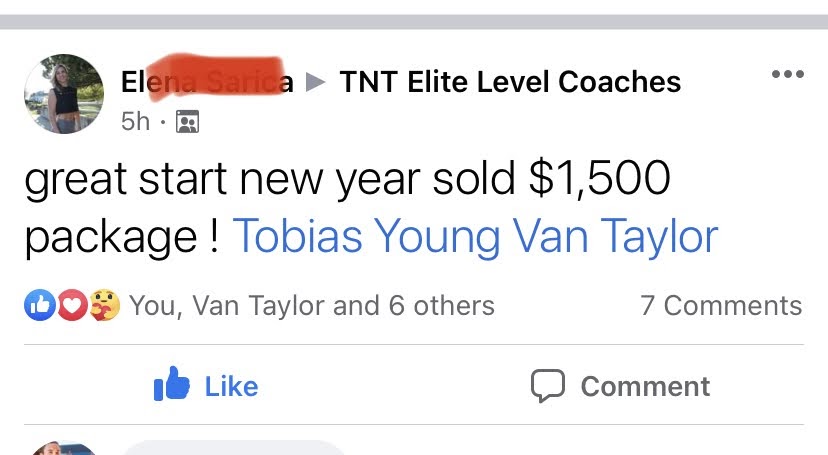Click the thumbs-up icon beside Like
The height and width of the screenshot is (455, 828).
pos(172,384)
